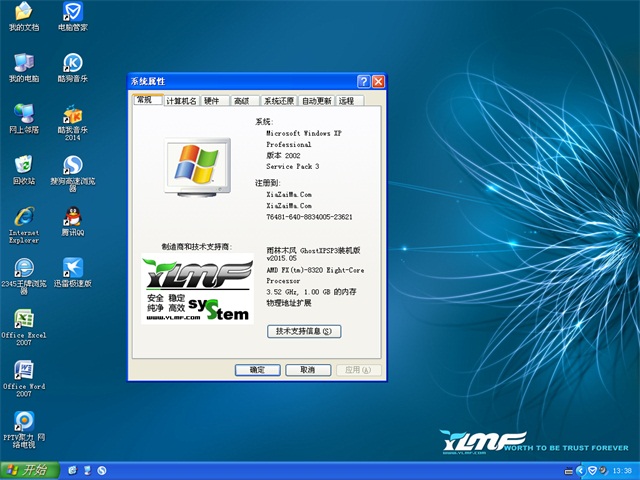Select the 远程 tab
The width and height of the screenshot is (640, 480).
pos(346,101)
